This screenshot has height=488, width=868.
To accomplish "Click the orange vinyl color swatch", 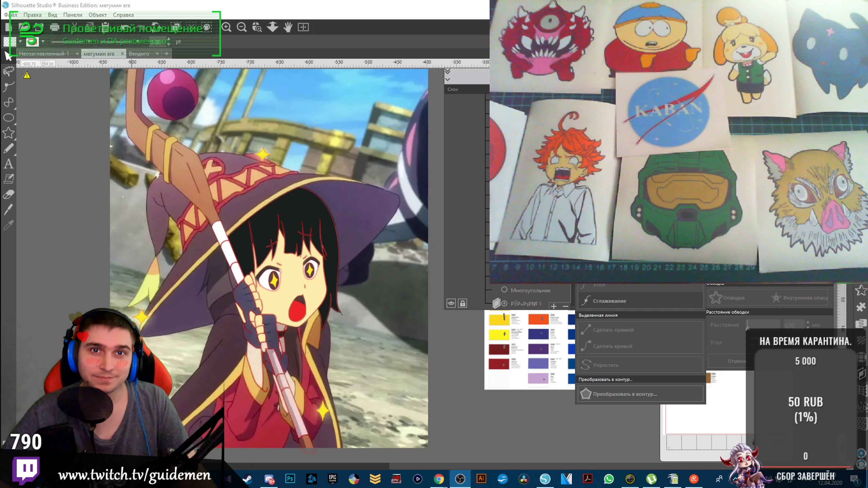I will pyautogui.click(x=538, y=319).
